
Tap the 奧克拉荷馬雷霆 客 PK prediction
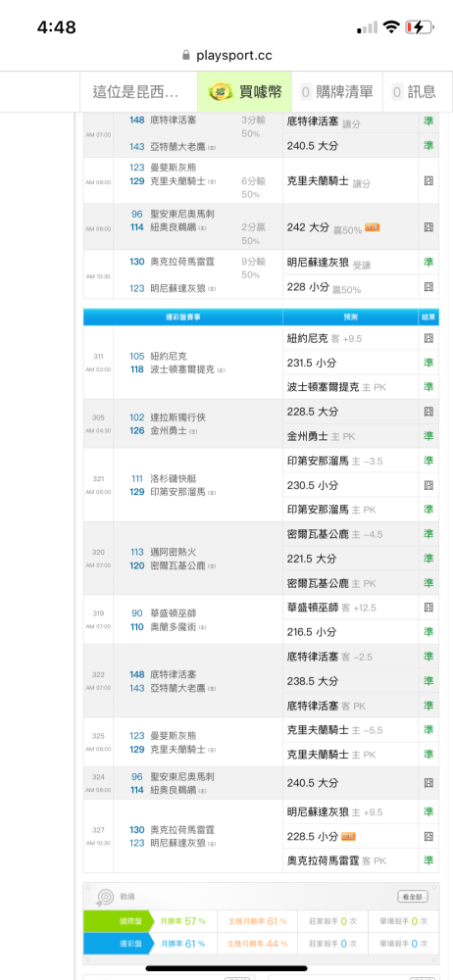(336, 860)
